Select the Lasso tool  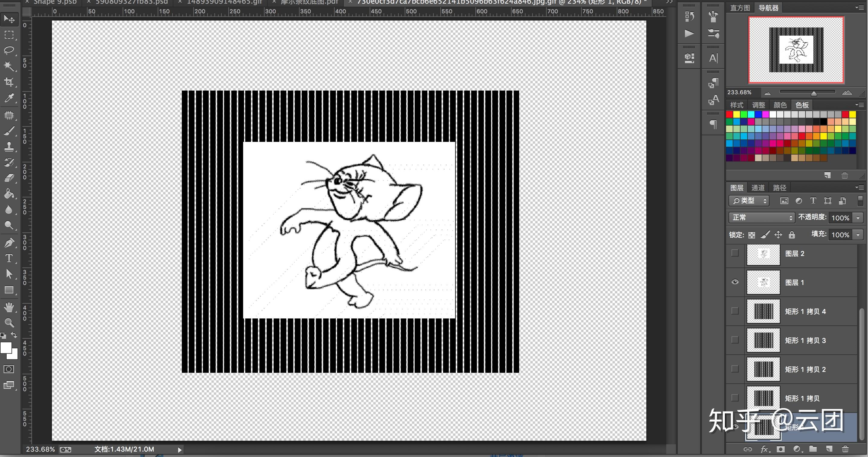(9, 50)
